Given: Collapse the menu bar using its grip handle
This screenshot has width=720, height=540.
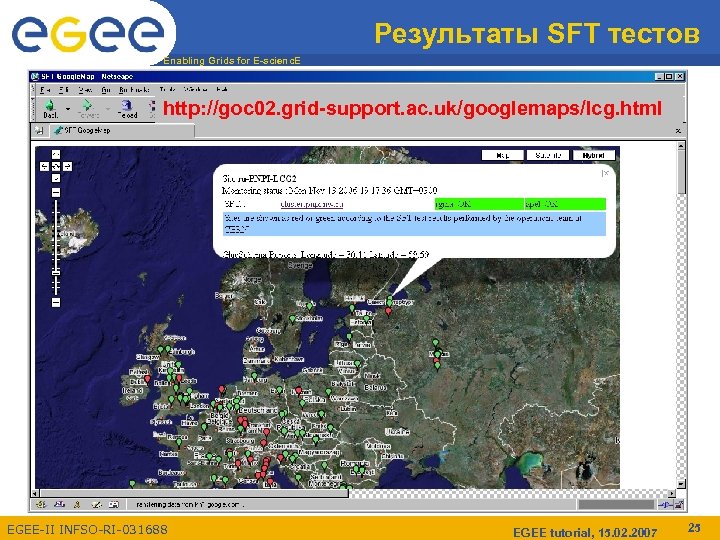Looking at the screenshot, I should (x=33, y=90).
